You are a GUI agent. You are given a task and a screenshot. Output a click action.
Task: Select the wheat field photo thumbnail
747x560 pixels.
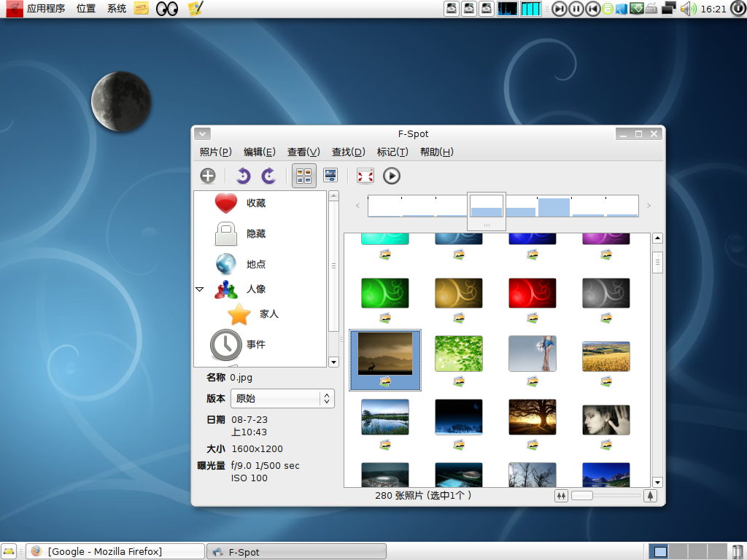tap(606, 357)
